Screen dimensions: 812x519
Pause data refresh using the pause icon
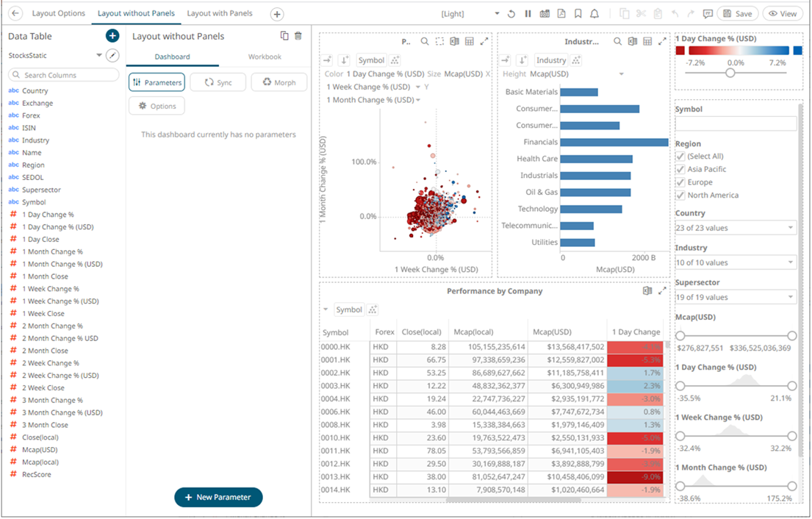528,14
